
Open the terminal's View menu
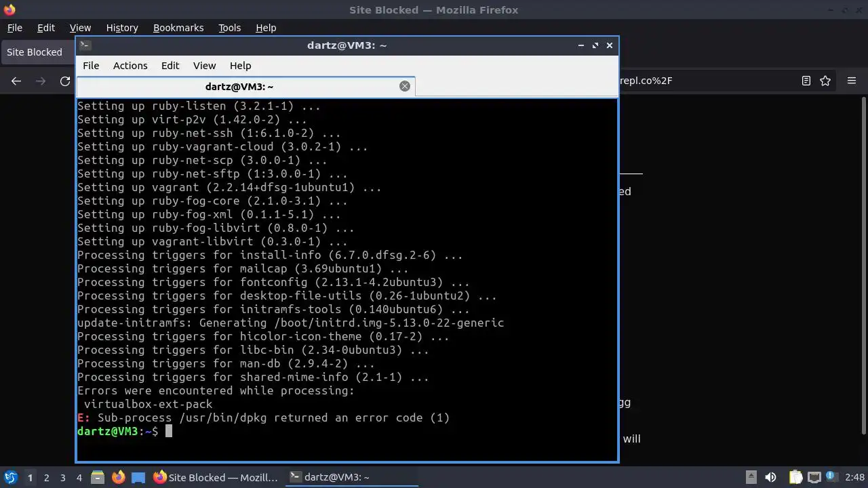[x=204, y=66]
